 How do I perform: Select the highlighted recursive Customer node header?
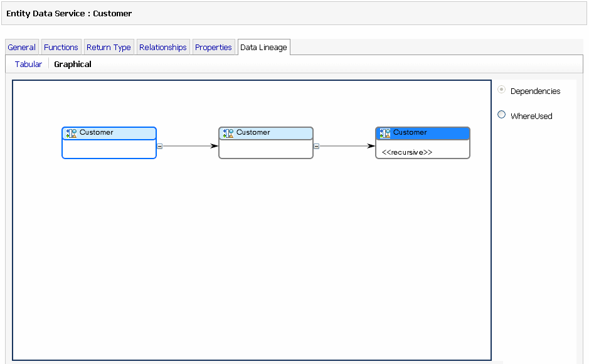(423, 133)
